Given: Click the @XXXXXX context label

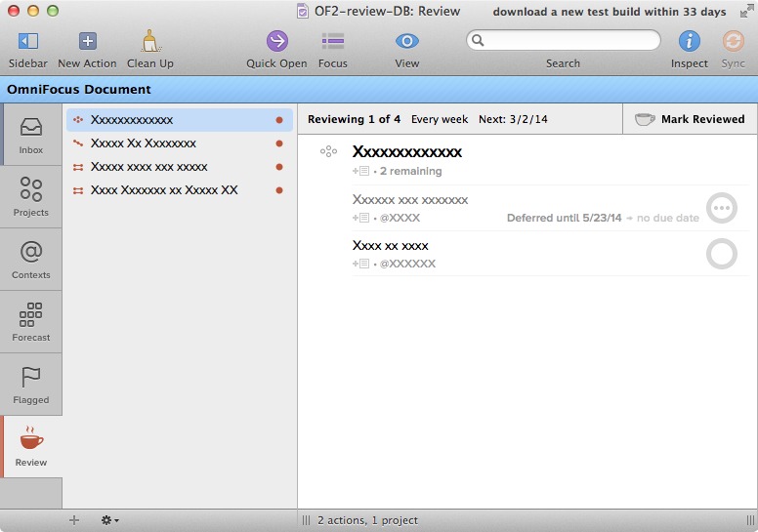Looking at the screenshot, I should (407, 264).
